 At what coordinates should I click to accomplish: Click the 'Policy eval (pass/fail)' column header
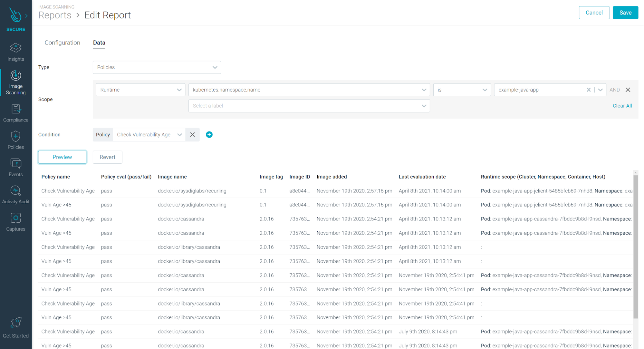click(126, 177)
